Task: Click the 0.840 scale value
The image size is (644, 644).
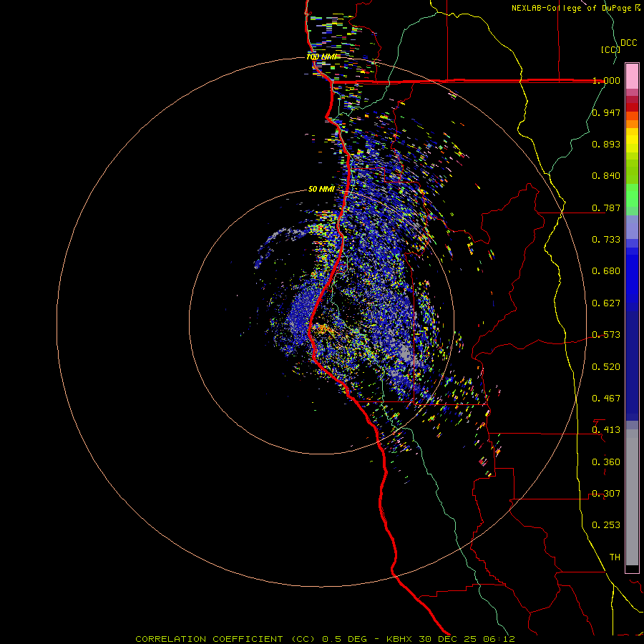Action: pyautogui.click(x=606, y=176)
